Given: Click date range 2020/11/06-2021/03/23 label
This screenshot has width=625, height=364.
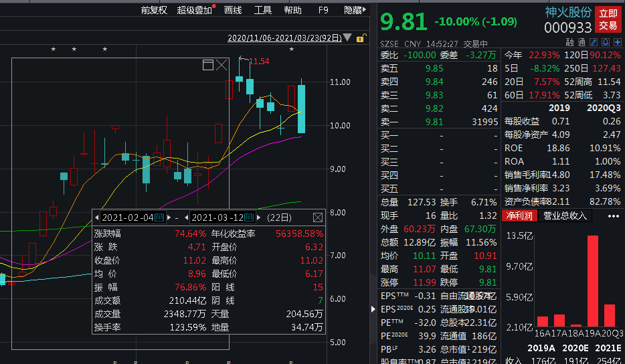Looking at the screenshot, I should click(284, 38).
